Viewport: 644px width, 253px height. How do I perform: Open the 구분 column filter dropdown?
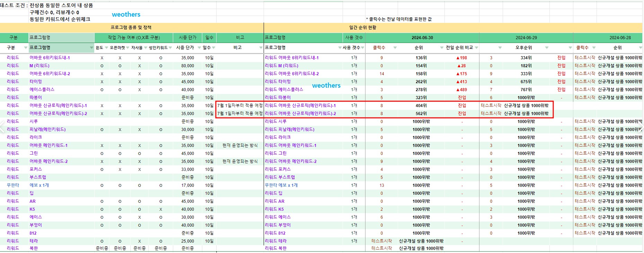pyautogui.click(x=26, y=48)
